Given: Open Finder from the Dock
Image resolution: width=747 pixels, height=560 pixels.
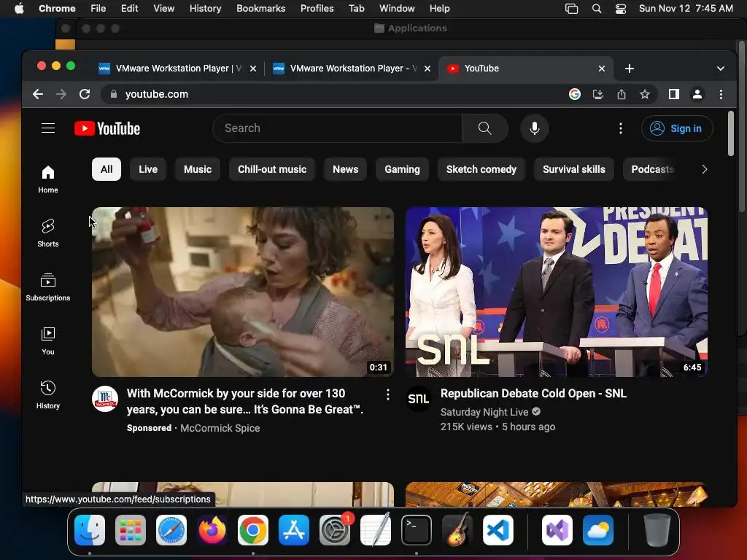Looking at the screenshot, I should 90,530.
